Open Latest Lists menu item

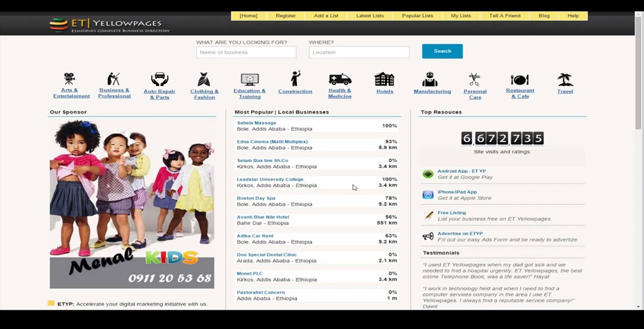(370, 16)
